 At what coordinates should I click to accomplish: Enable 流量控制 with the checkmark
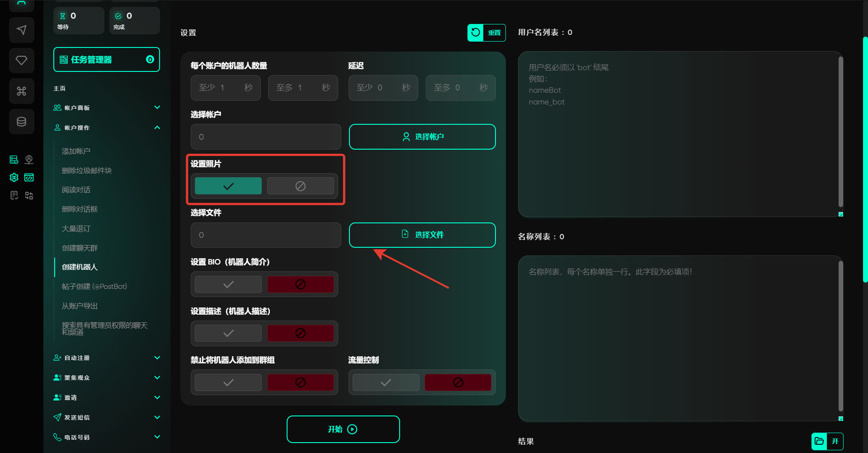click(x=386, y=382)
